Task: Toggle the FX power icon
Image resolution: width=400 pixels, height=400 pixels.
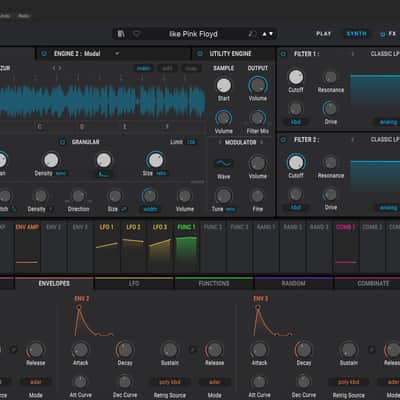Action: point(382,34)
